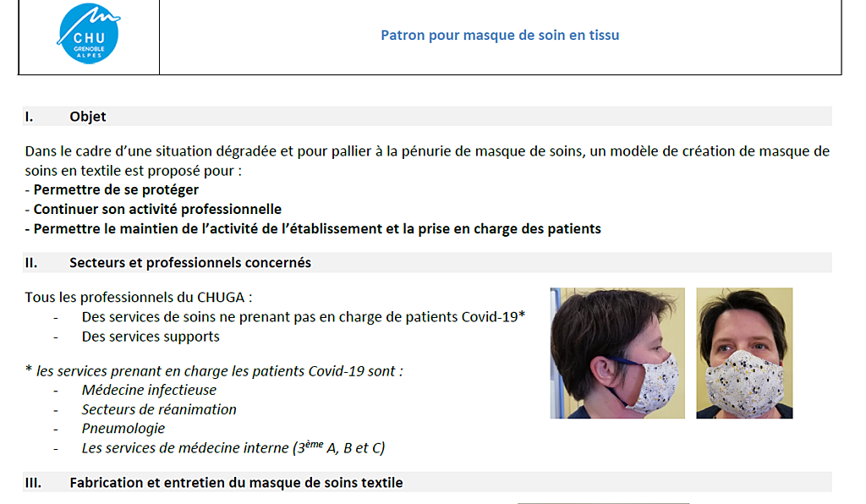Click the asterisk footnote line about Covid-19 services
Image resolution: width=866 pixels, height=504 pixels.
tap(214, 371)
